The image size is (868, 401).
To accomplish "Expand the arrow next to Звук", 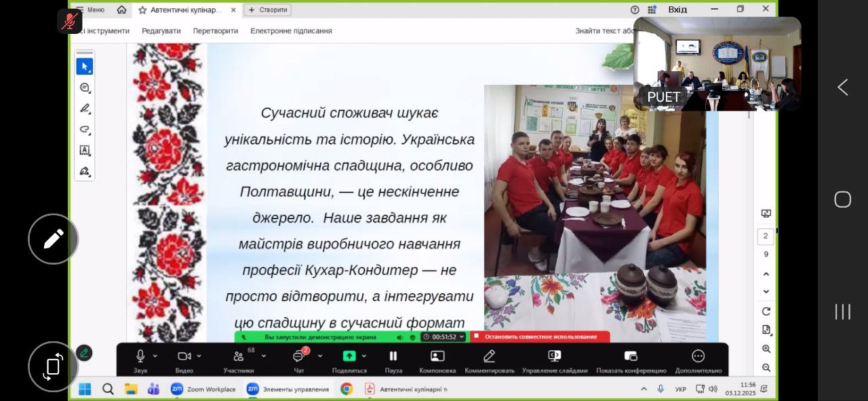I will coord(155,356).
